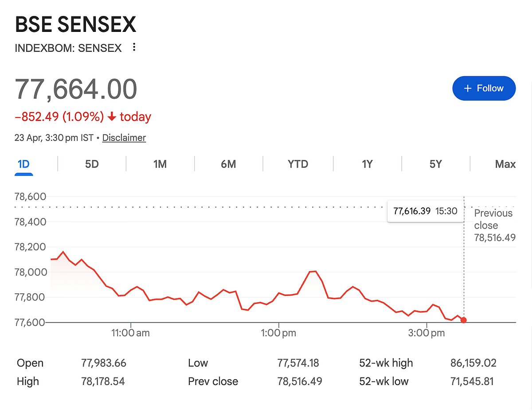Click the red end-of-day marker dot
The image size is (532, 420).
(x=464, y=320)
